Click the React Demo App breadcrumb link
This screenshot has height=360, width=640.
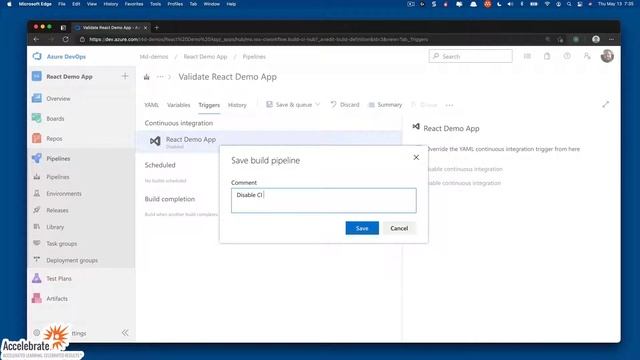click(x=205, y=57)
